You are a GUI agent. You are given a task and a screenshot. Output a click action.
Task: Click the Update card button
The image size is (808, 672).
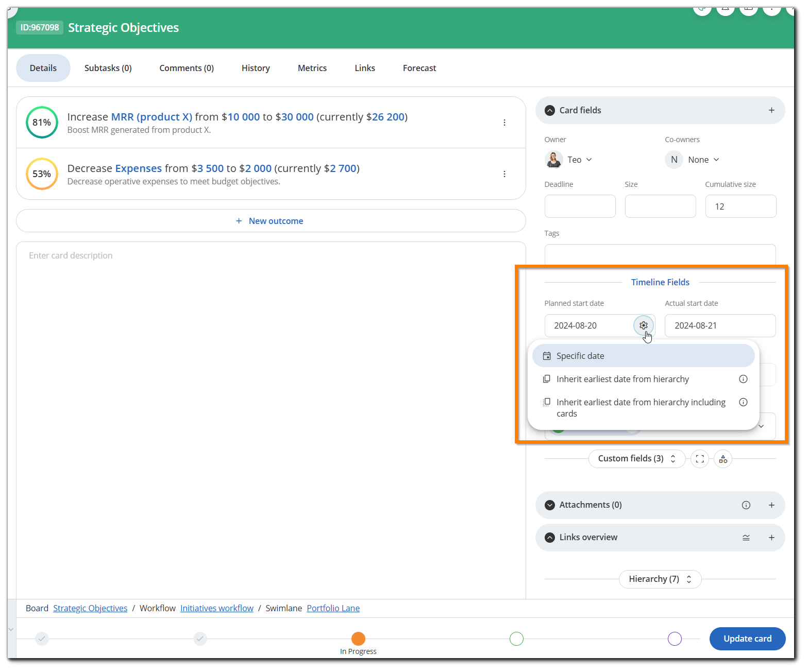tap(748, 639)
